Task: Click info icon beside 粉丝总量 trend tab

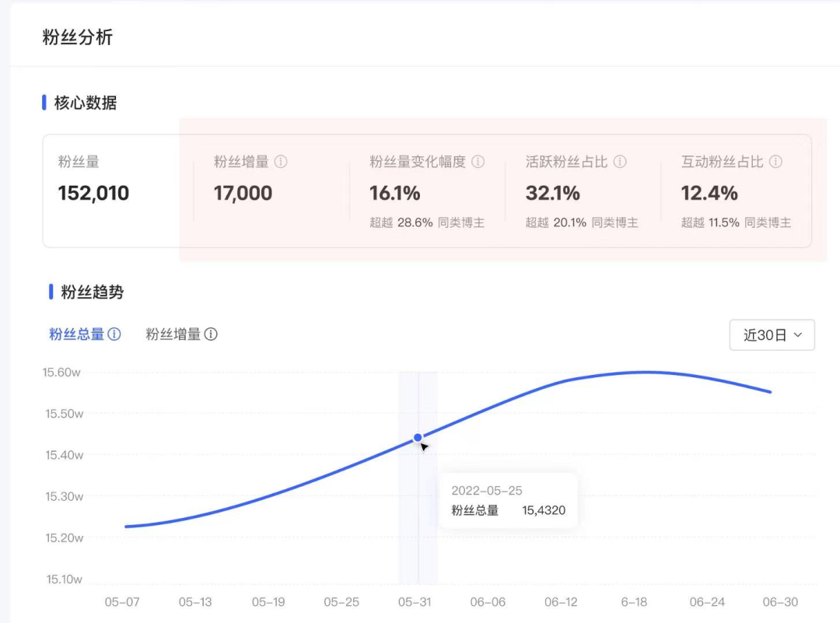Action: pyautogui.click(x=114, y=334)
